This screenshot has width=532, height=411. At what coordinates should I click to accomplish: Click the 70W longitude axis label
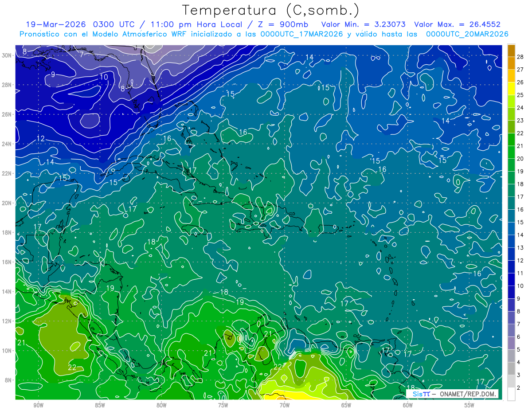point(285,405)
